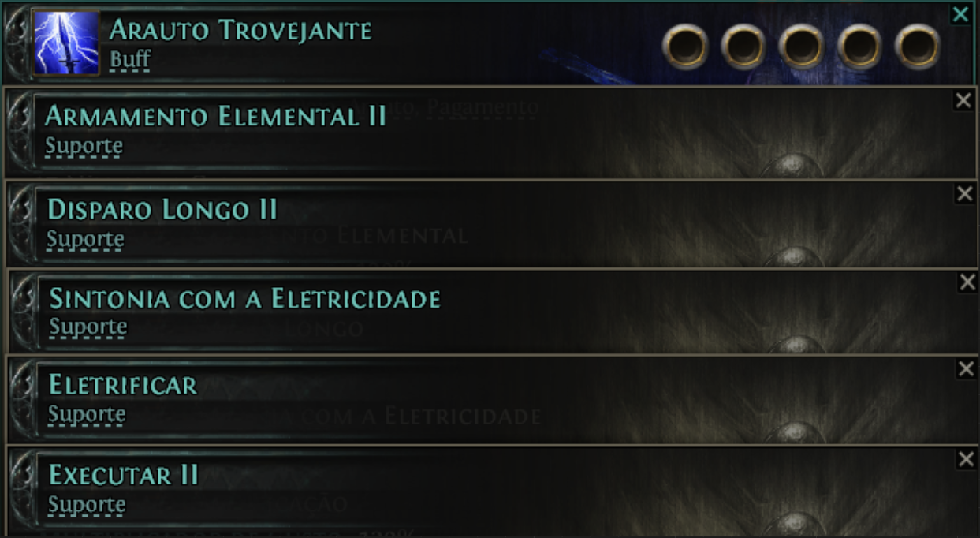The height and width of the screenshot is (538, 980).
Task: Select the third empty support gem socket
Action: coord(801,47)
